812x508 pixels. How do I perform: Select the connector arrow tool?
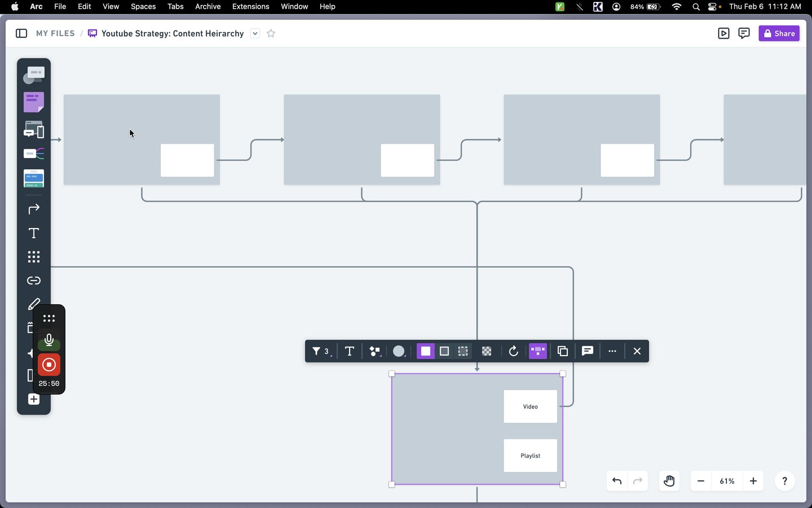tap(33, 209)
